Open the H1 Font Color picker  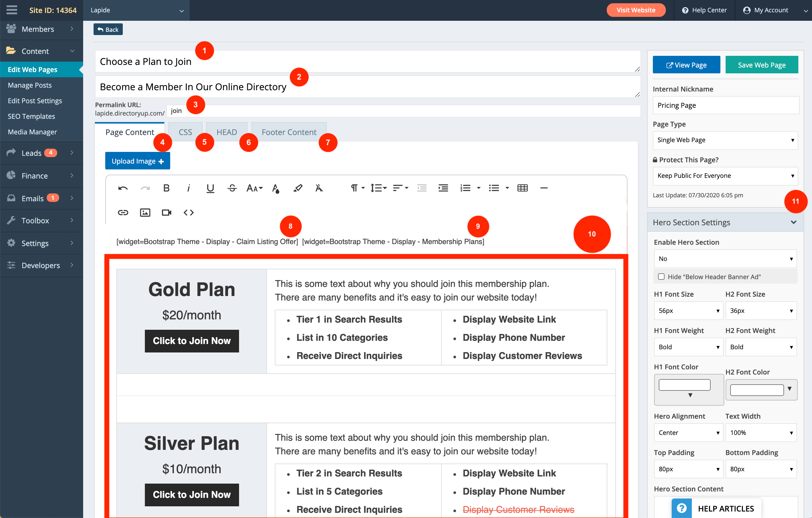tap(684, 384)
